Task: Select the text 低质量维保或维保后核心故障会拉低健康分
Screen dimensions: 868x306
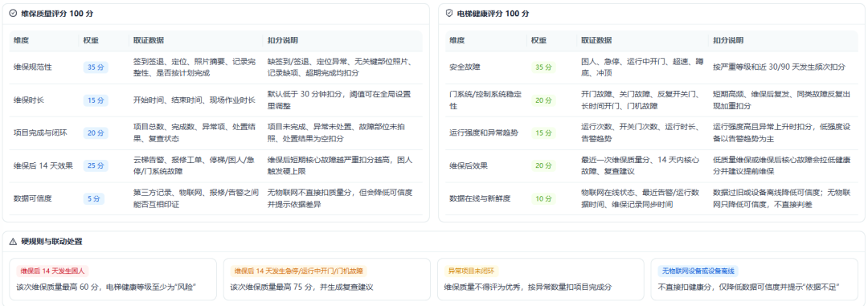Action: pyautogui.click(x=782, y=165)
